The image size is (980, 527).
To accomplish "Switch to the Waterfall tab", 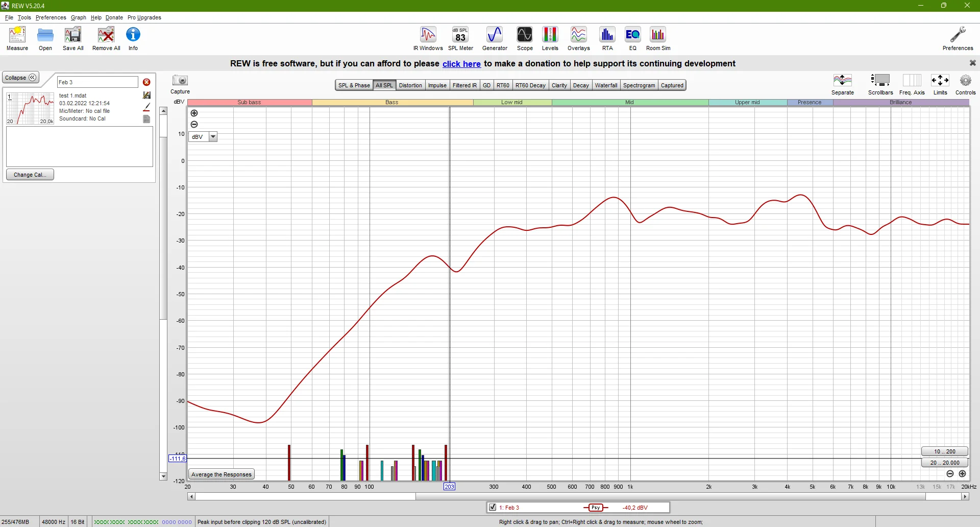I will 606,85.
